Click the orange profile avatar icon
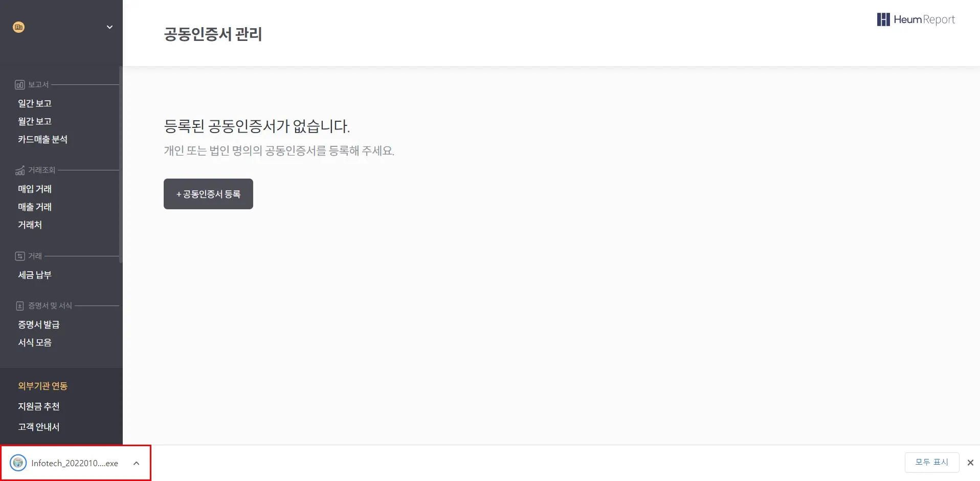Viewport: 980px width, 481px height. [19, 27]
